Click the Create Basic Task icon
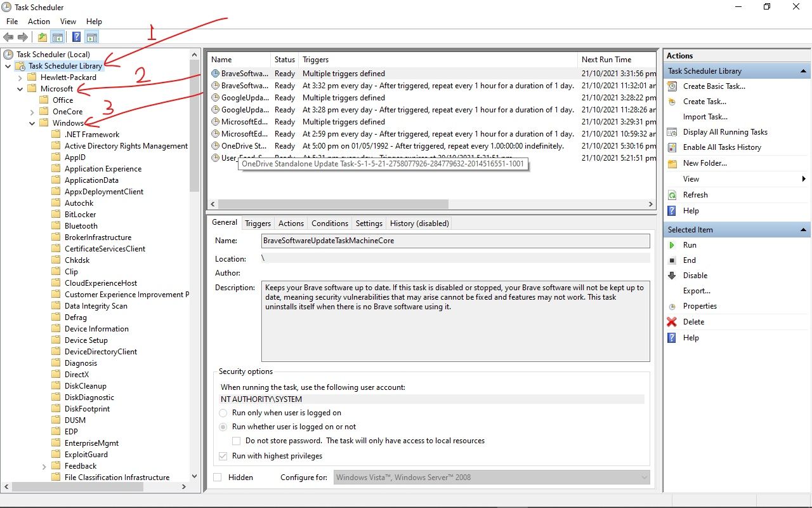 pos(672,86)
